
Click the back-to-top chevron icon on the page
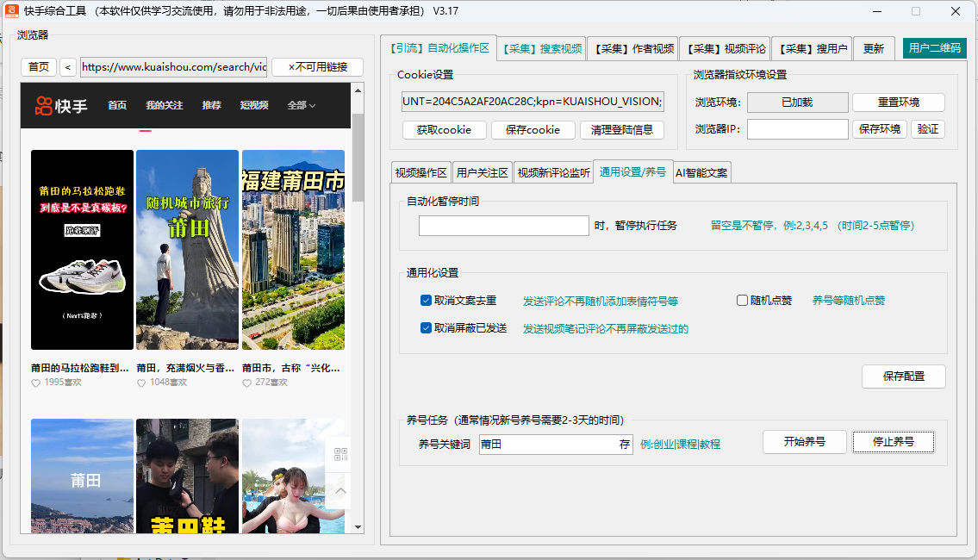(340, 491)
